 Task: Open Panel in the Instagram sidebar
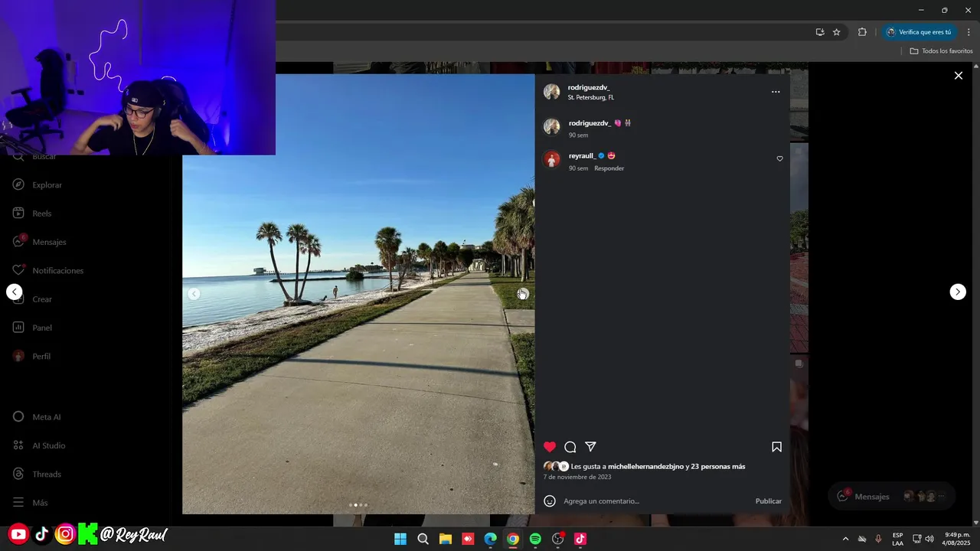(x=34, y=328)
